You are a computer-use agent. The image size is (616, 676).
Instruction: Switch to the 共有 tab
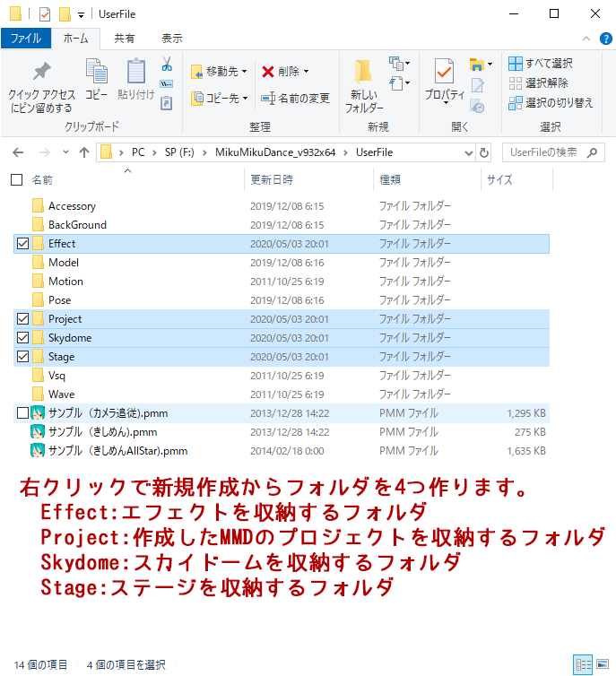click(x=124, y=39)
